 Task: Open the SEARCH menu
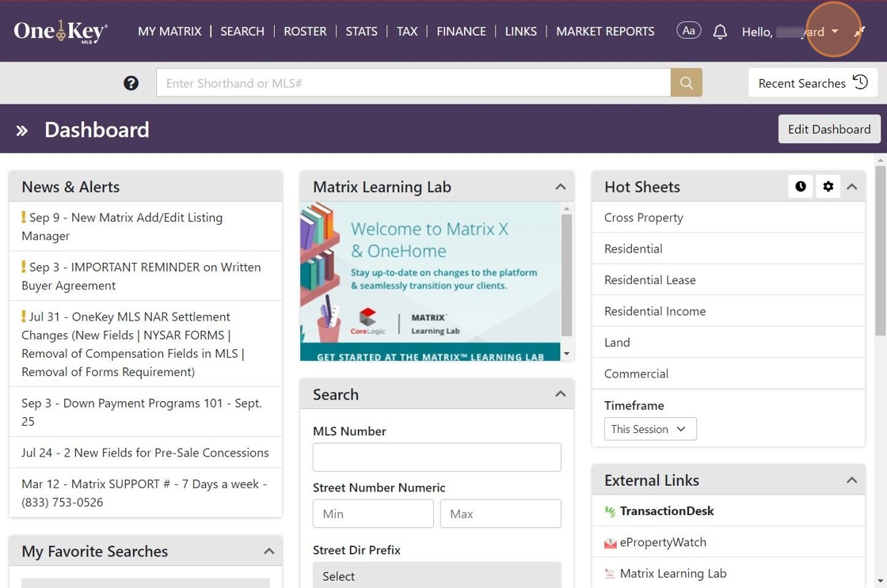pyautogui.click(x=242, y=32)
